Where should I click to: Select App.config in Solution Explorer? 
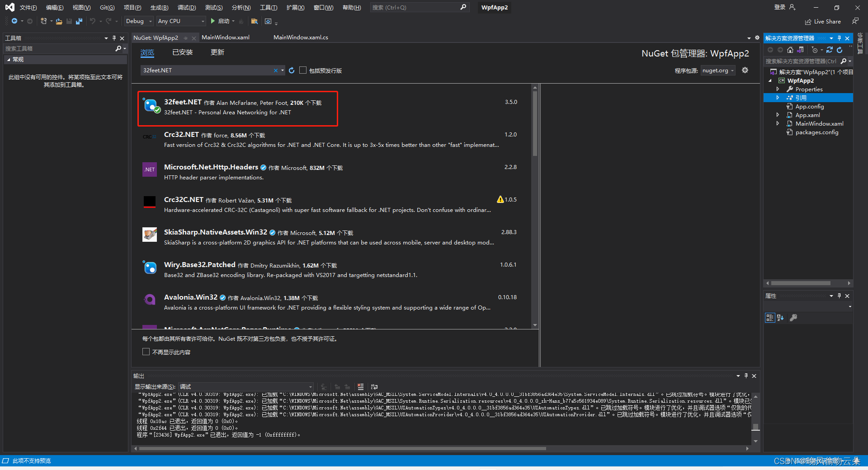click(810, 106)
